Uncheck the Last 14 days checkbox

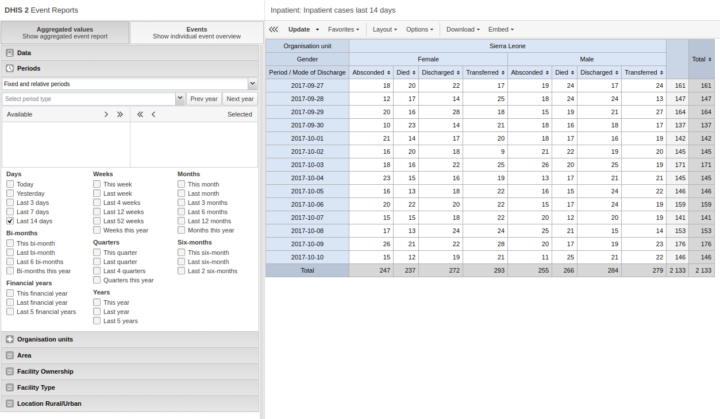point(10,221)
